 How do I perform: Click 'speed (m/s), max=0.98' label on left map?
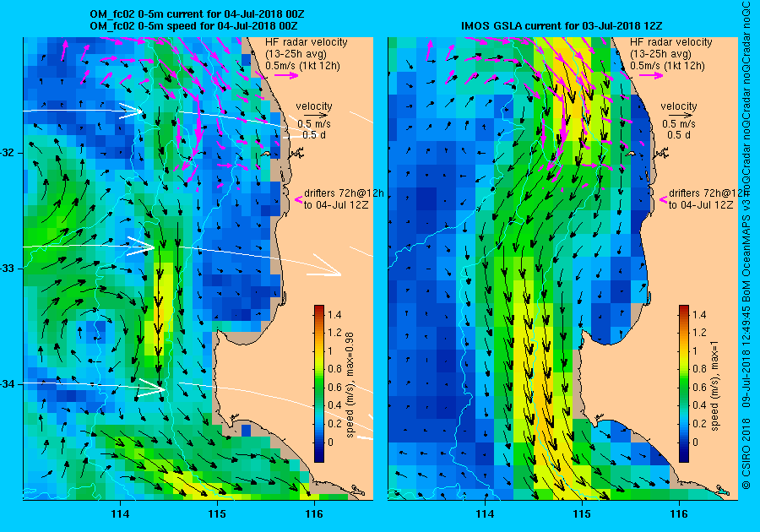click(350, 385)
